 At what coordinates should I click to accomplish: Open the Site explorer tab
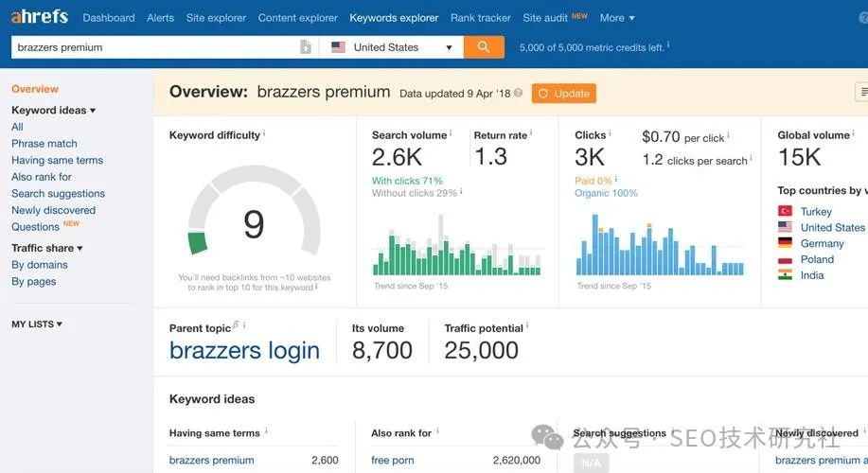216,17
